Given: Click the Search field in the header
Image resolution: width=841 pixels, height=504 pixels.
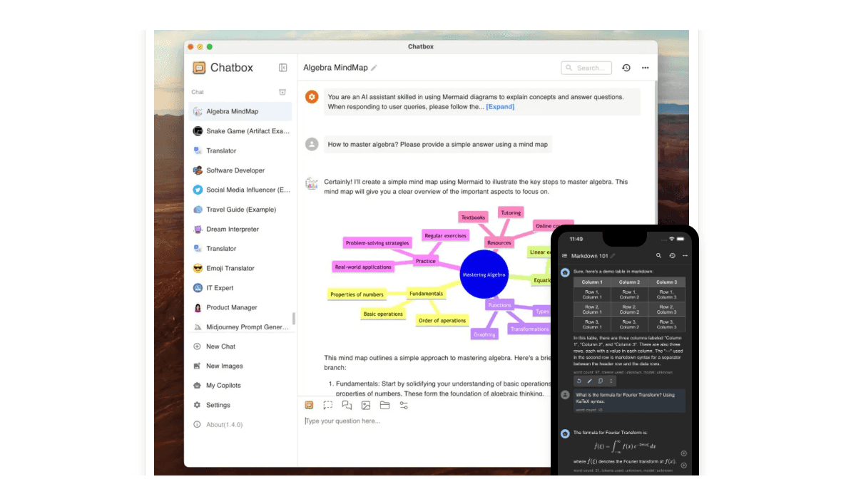Looking at the screenshot, I should pos(586,68).
